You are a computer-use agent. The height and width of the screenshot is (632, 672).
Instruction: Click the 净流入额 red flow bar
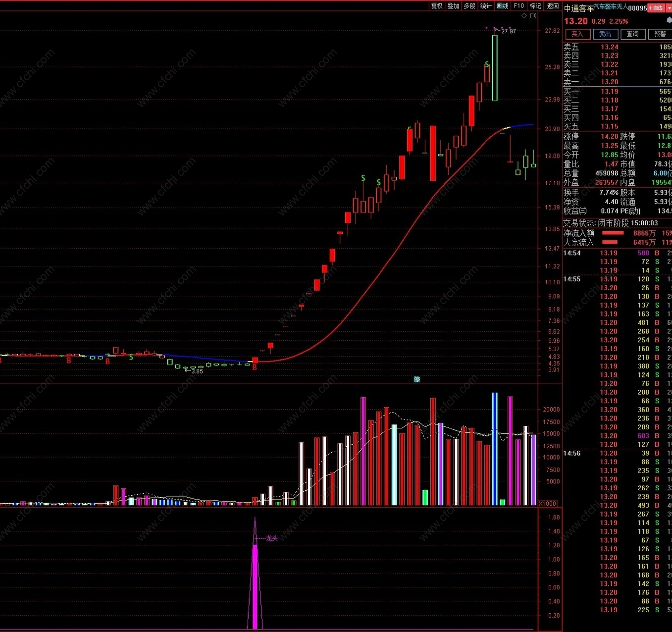pyautogui.click(x=613, y=233)
